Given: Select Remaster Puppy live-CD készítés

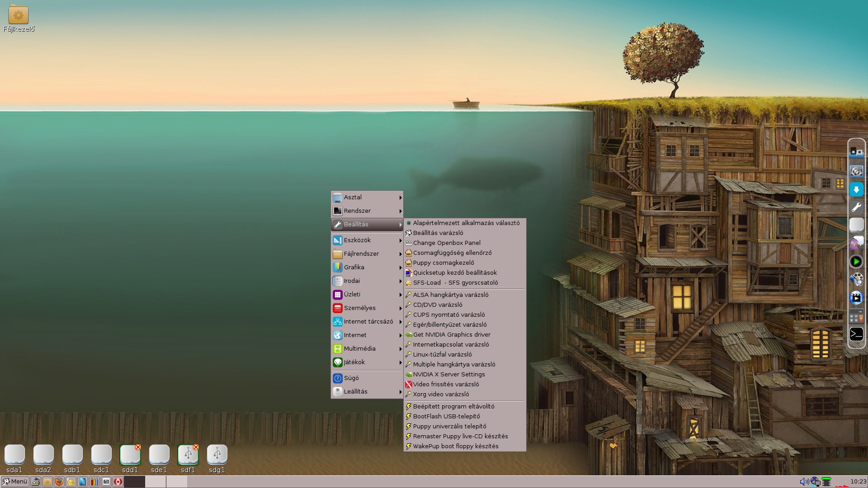Looking at the screenshot, I should click(465, 436).
